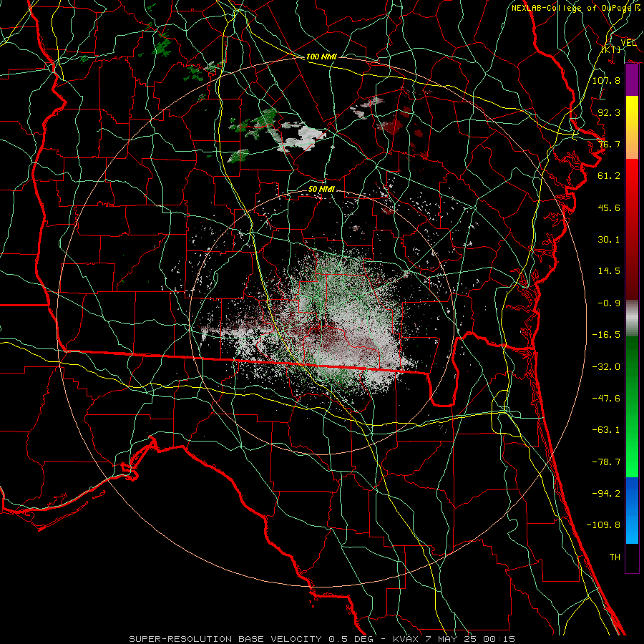Pick the purple segment of the color bar
The width and height of the screenshot is (644, 644).
[632, 79]
